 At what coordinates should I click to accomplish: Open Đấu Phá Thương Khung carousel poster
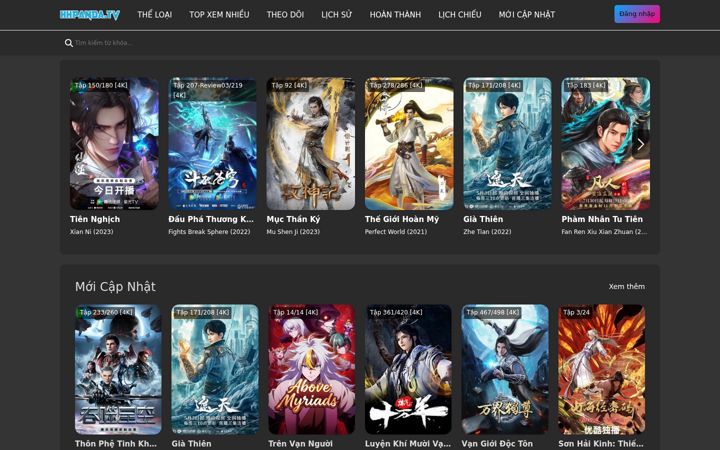pos(213,144)
